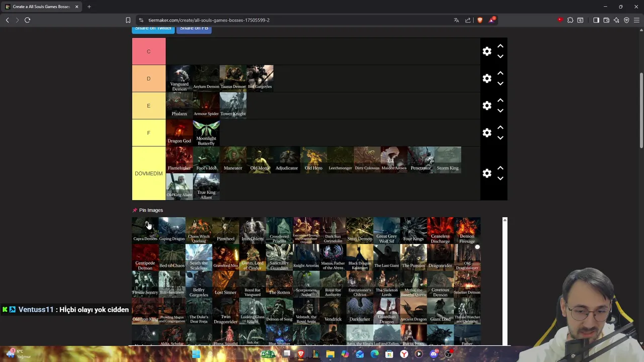Move tier D row down
This screenshot has width=644, height=362.
coord(500,83)
